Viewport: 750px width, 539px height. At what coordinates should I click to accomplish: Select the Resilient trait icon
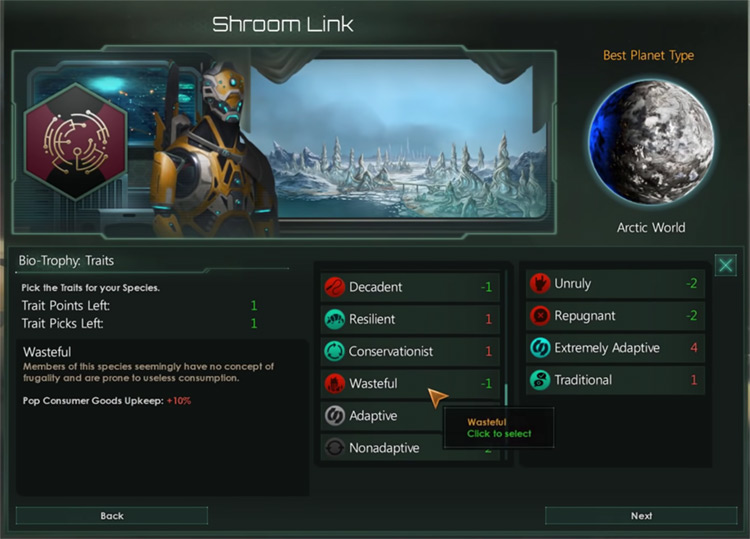[x=334, y=319]
